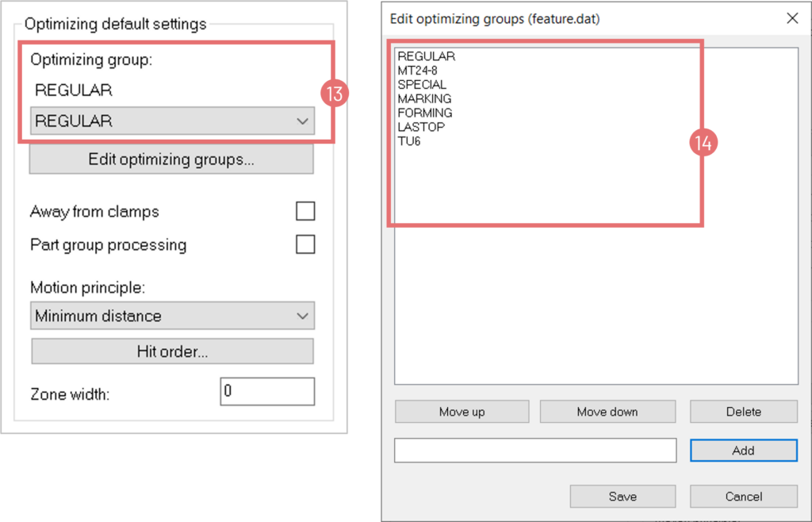
Task: Select MT24-8 in the groups list
Action: 418,71
